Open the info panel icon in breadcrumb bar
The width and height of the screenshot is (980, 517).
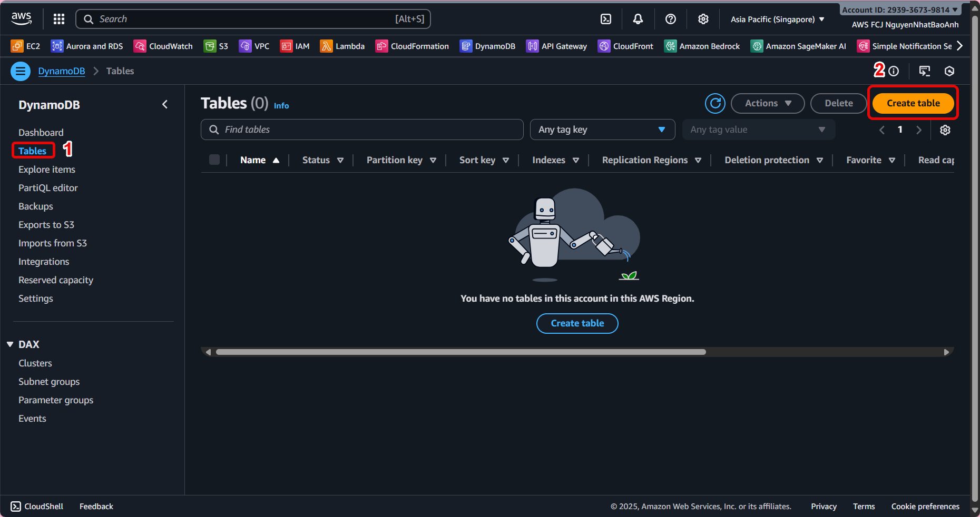(x=894, y=71)
